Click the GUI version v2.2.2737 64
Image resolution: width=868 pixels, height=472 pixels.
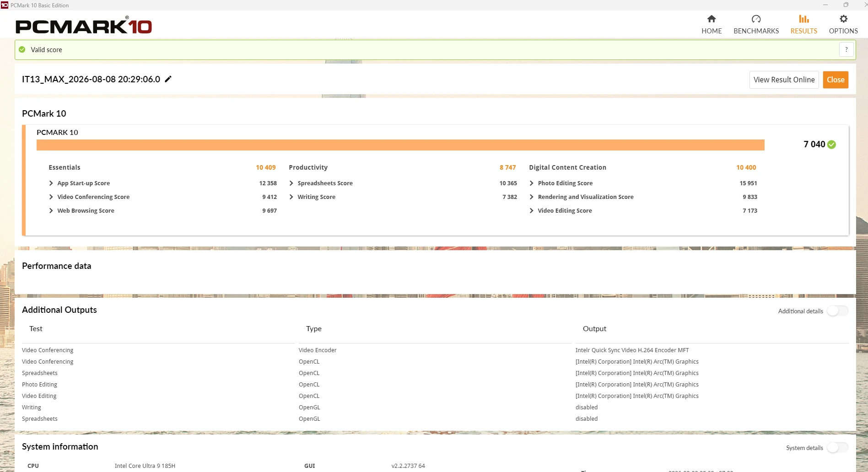tap(408, 466)
